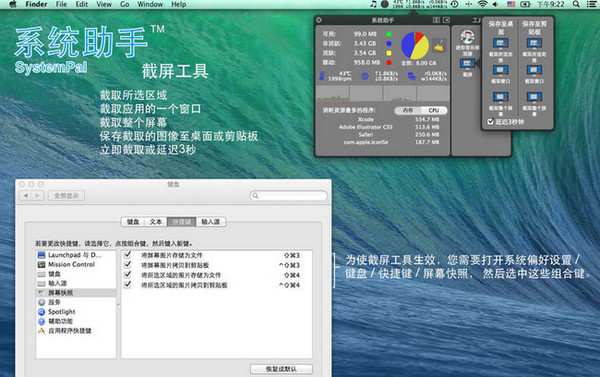The image size is (600, 377).
Task: Capture window to desktop icon
Action: 501,70
